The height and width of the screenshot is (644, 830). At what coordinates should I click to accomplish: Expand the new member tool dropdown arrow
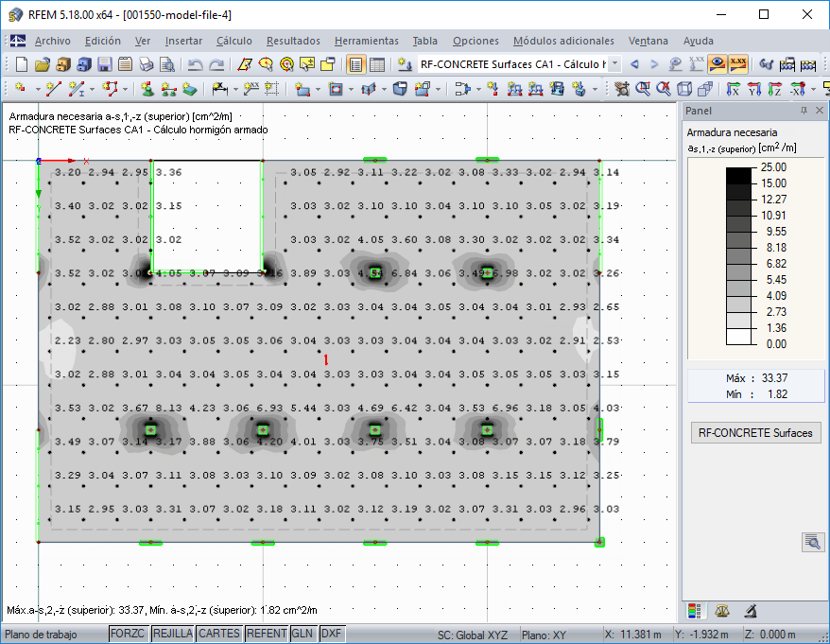[x=92, y=89]
